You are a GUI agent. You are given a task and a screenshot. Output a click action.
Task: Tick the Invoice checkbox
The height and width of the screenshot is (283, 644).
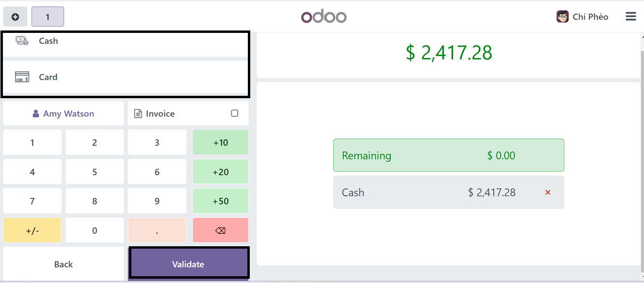tap(235, 113)
